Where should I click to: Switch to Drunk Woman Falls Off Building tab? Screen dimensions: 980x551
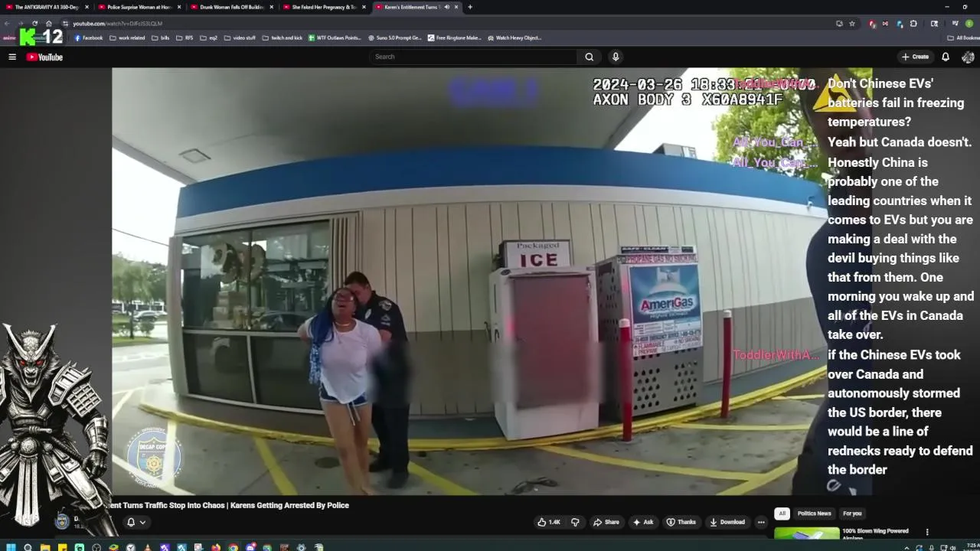pyautogui.click(x=232, y=7)
